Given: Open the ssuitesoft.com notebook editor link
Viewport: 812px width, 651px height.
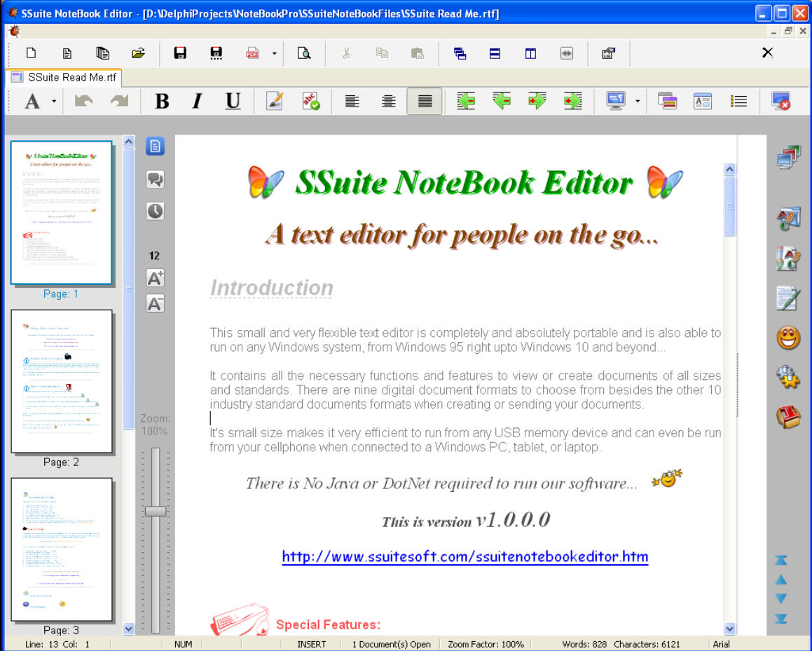Looking at the screenshot, I should pyautogui.click(x=465, y=556).
